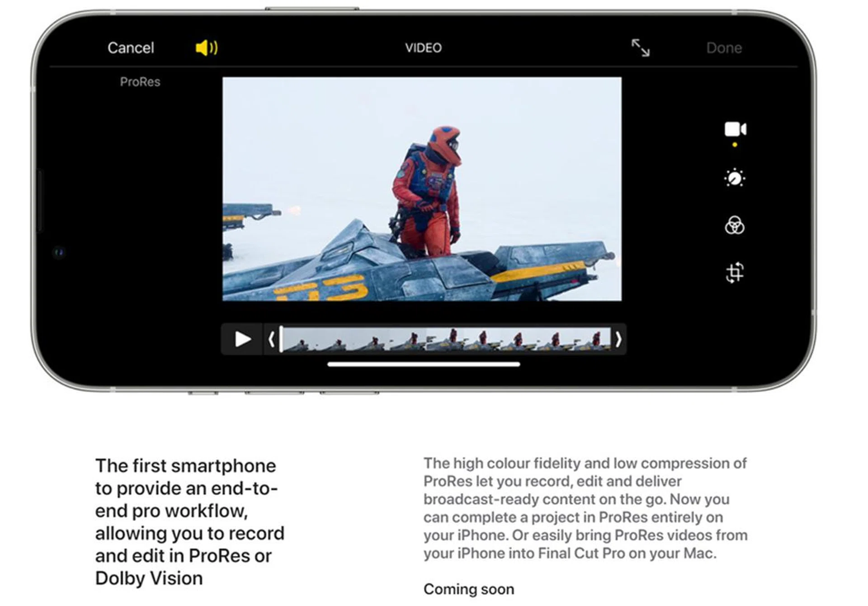Viewport: 868px width, 606px height.
Task: Click the white playhead in the timeline
Action: [x=281, y=339]
